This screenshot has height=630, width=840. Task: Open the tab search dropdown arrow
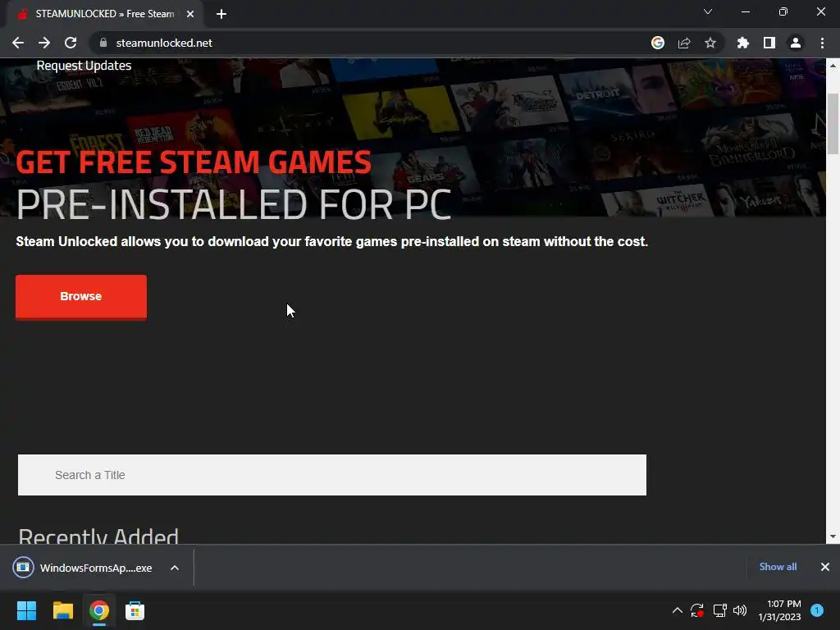pyautogui.click(x=708, y=11)
